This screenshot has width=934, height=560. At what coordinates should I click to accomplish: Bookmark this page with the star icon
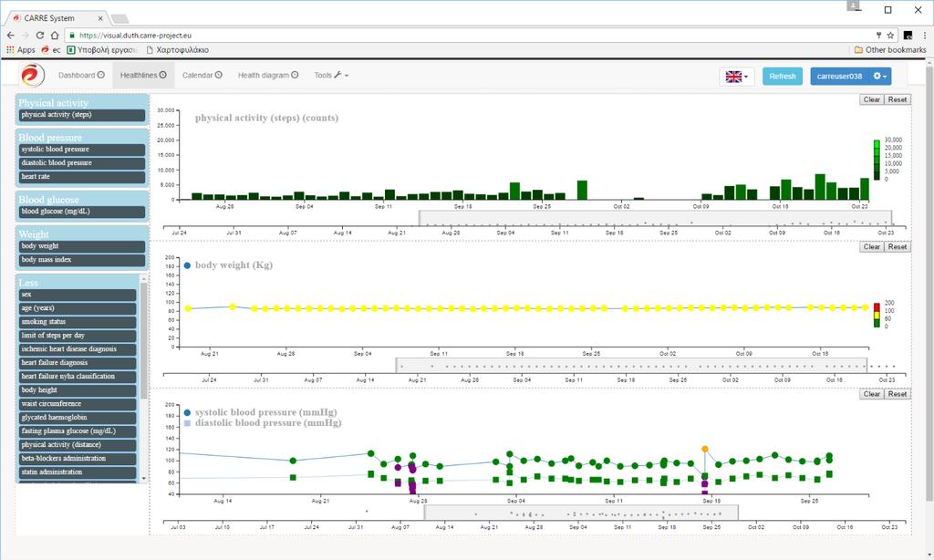click(x=890, y=36)
